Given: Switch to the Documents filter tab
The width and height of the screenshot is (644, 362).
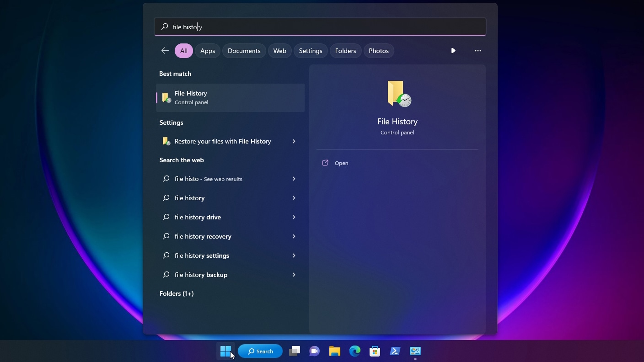Looking at the screenshot, I should 244,51.
